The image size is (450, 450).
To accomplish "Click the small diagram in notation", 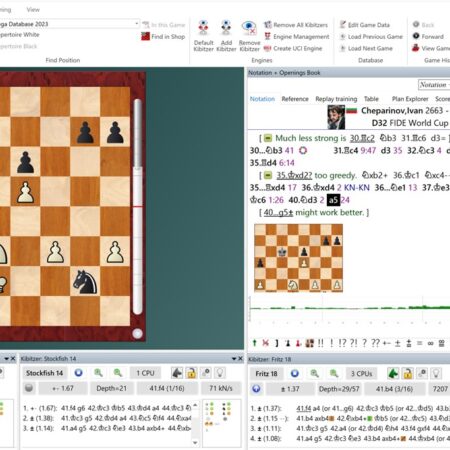I will (x=298, y=258).
